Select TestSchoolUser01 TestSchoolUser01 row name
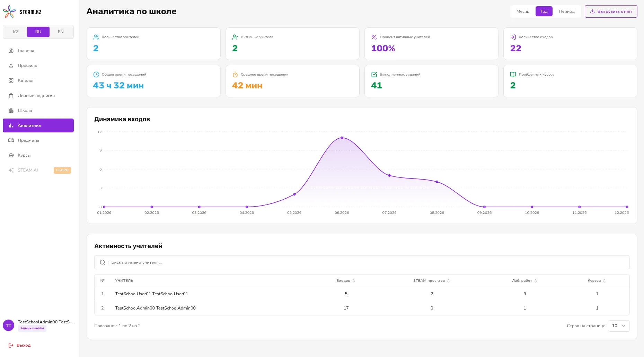 coord(152,294)
